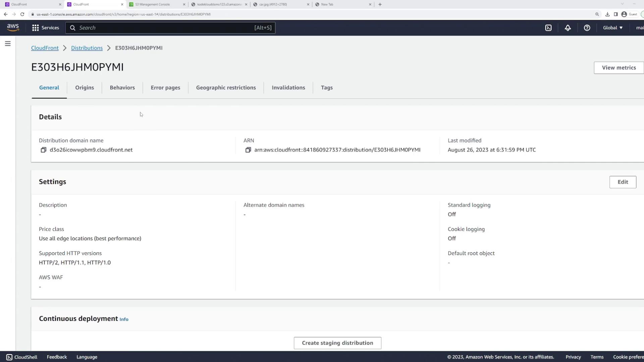The image size is (644, 362).
Task: Select the Invalidations tab
Action: coord(288,87)
